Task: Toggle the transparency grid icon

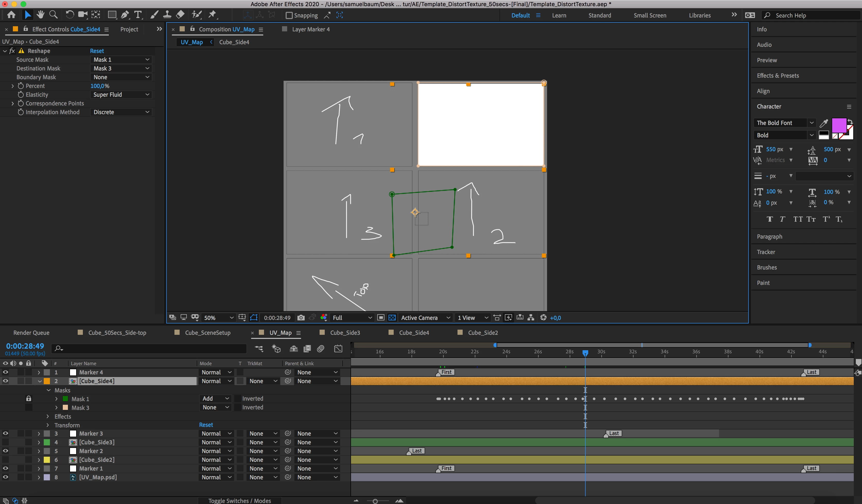Action: coord(392,318)
